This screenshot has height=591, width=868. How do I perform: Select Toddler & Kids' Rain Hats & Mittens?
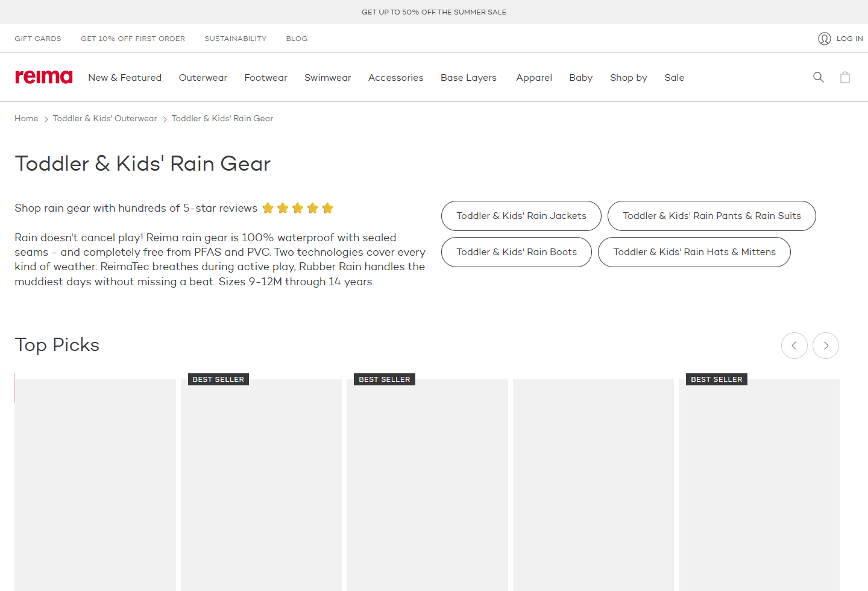pos(694,252)
